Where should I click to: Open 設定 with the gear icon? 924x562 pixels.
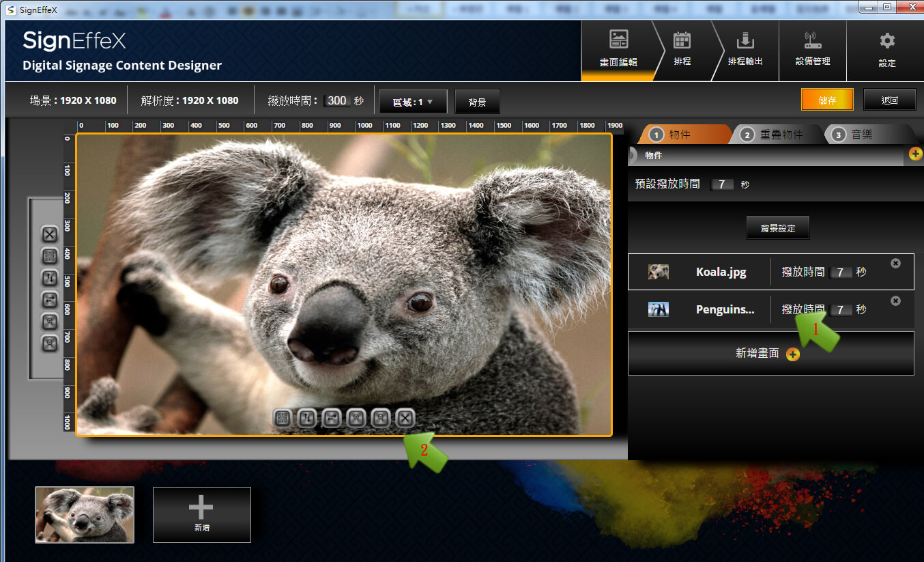(886, 50)
